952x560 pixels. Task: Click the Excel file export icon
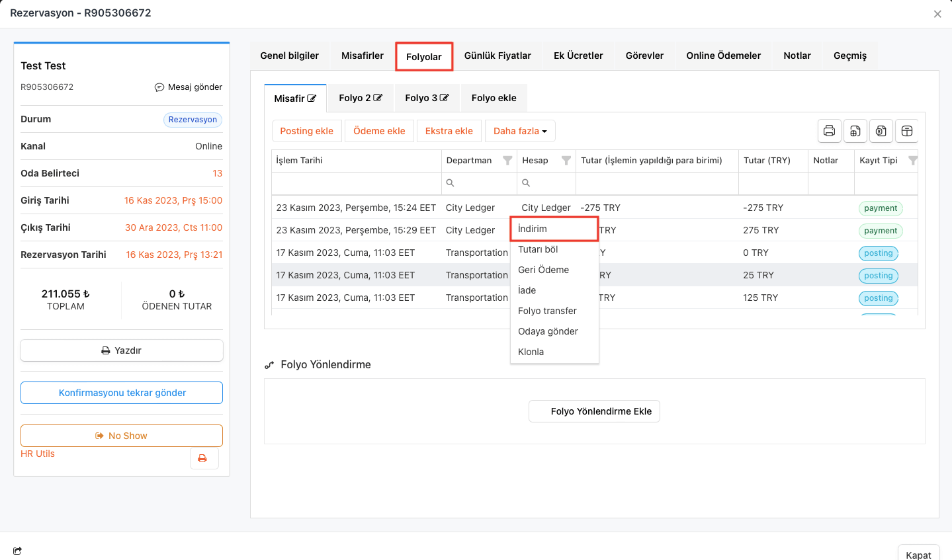881,131
